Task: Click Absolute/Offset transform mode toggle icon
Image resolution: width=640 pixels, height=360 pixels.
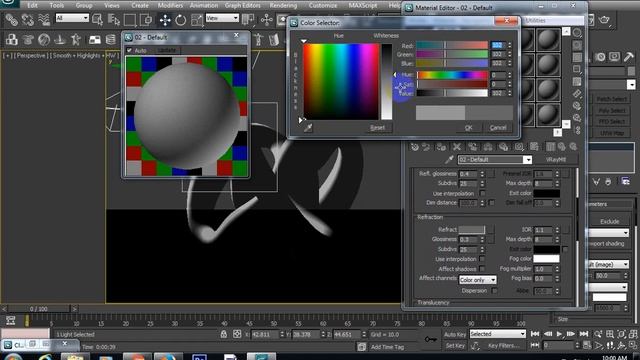Action: [x=237, y=334]
